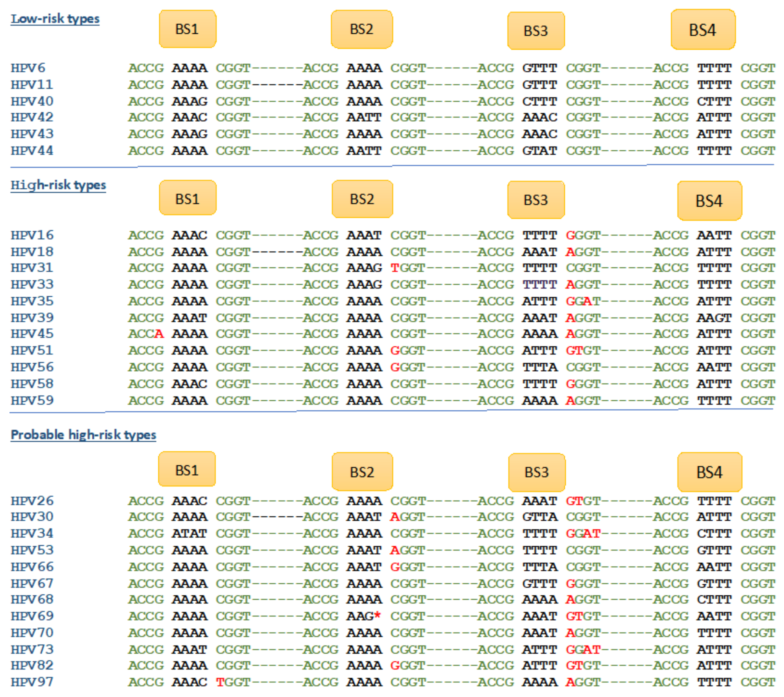Screen dimensions: 784x697
Task: Click the HPV6 row label
Action: pos(28,68)
